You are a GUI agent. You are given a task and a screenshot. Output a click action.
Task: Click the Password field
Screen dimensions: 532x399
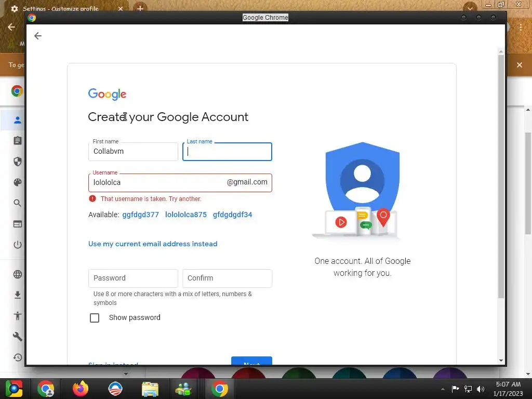(x=133, y=278)
